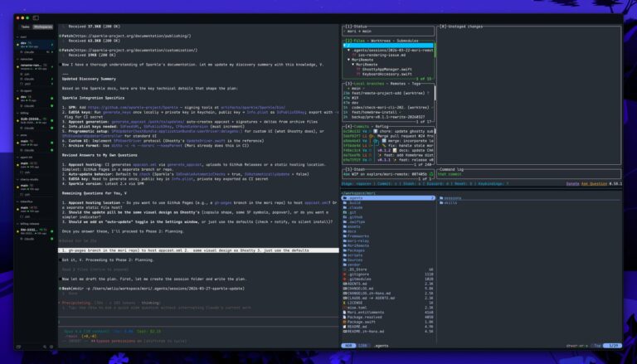Open the .github folder icon in yazi
This screenshot has width=637, height=364.
point(344,217)
